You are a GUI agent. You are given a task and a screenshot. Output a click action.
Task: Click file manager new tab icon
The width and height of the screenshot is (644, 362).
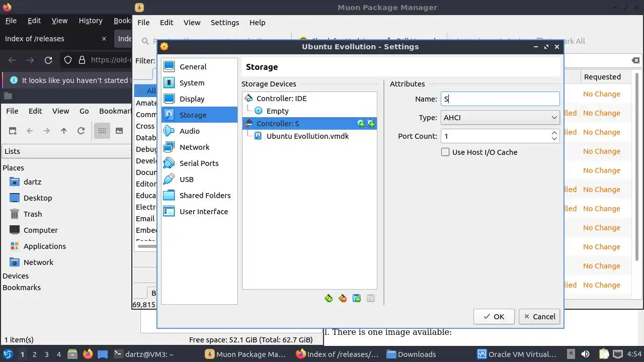(x=13, y=131)
